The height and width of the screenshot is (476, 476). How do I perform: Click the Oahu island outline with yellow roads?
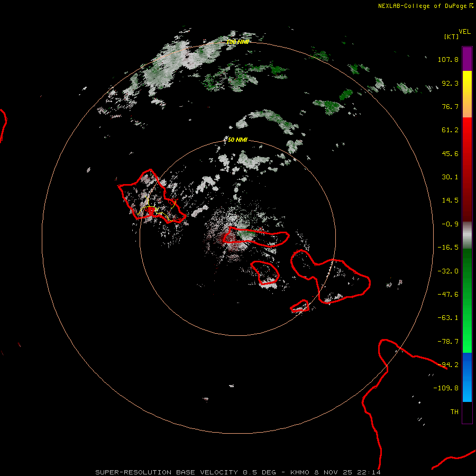152,197
